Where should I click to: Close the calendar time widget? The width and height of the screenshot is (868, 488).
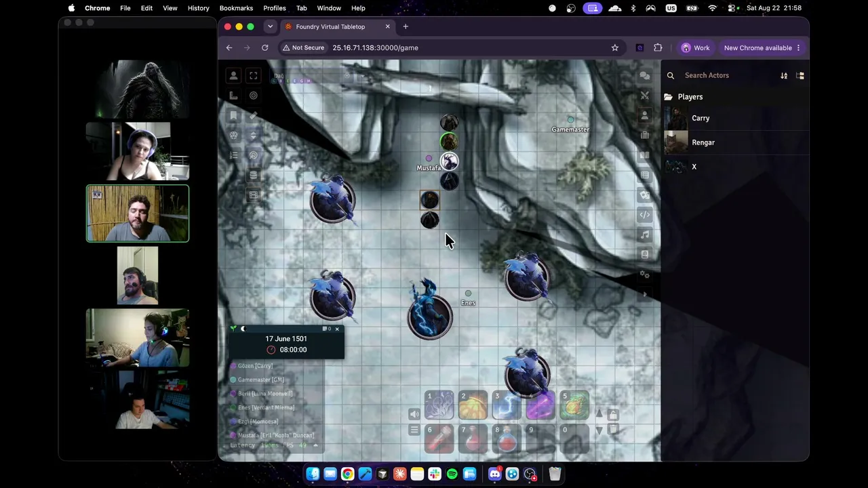point(337,329)
